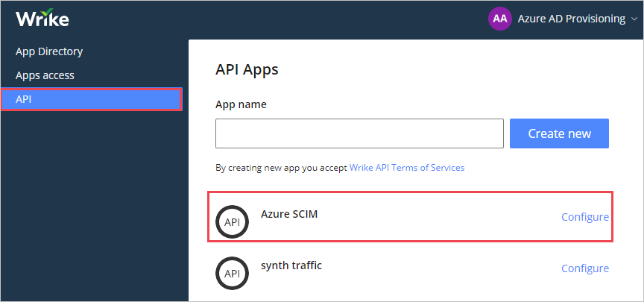644x302 pixels.
Task: Open the AA user avatar
Action: tap(500, 19)
